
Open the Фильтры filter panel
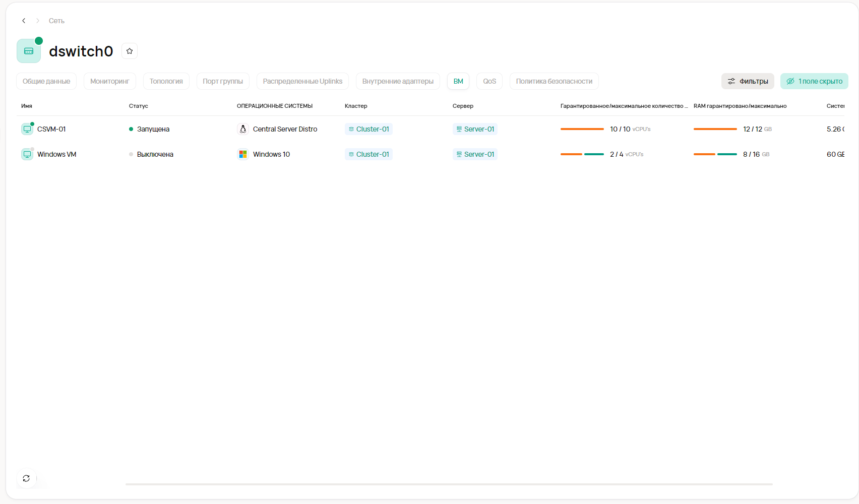coord(748,81)
